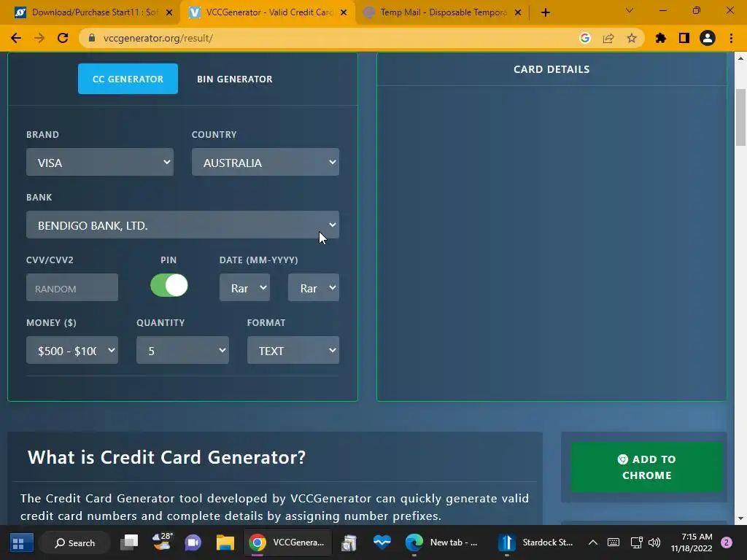Open the clock and date flyout
Image resolution: width=747 pixels, height=560 pixels.
[x=692, y=542]
